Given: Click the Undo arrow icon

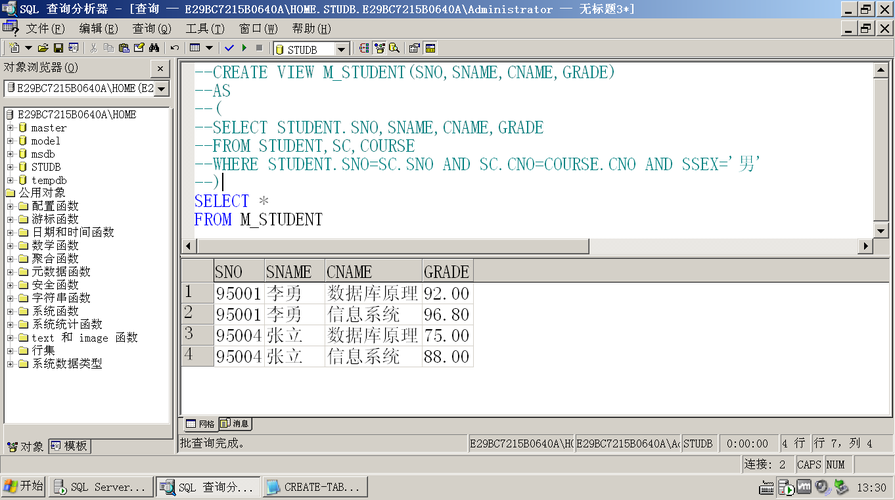Looking at the screenshot, I should pos(175,49).
